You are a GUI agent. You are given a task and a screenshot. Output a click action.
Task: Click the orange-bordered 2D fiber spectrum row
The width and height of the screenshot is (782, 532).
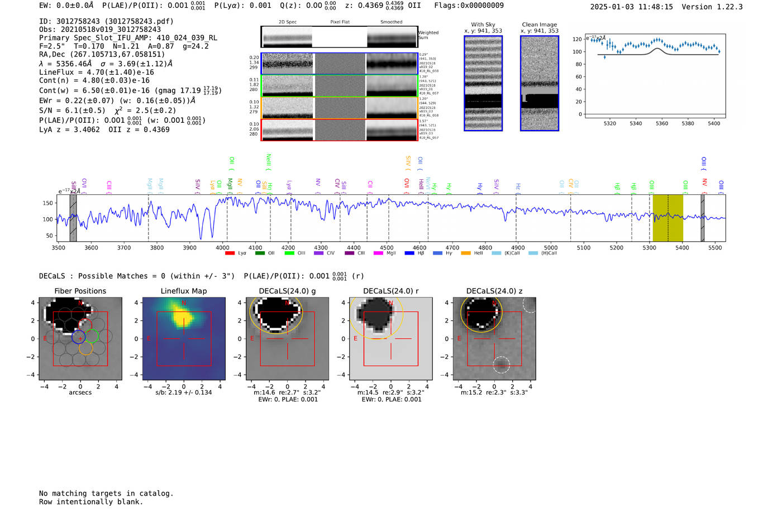click(x=339, y=108)
